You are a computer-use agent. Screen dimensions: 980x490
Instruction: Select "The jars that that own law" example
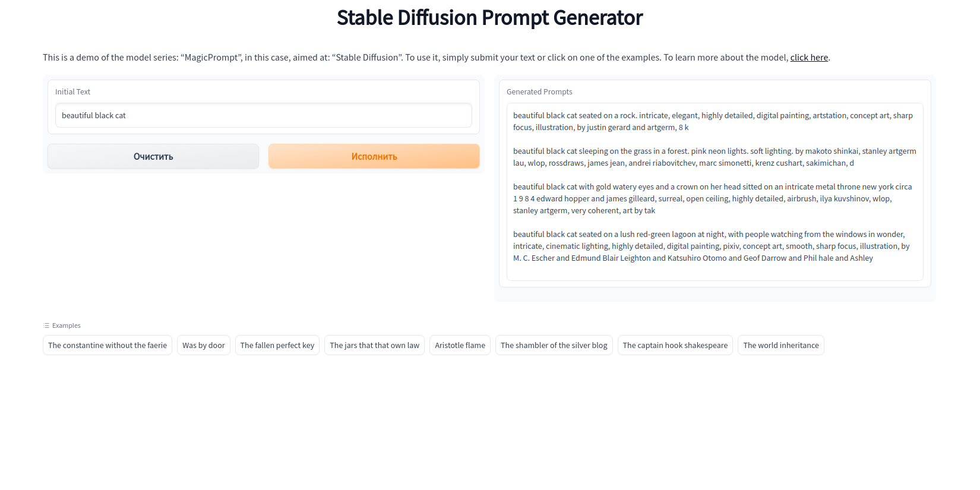pyautogui.click(x=374, y=345)
